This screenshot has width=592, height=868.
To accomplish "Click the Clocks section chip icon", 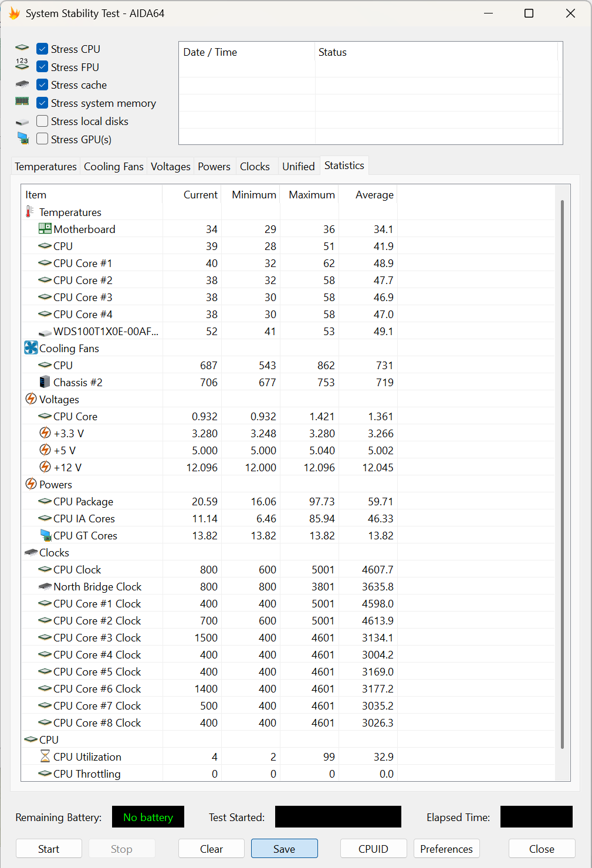I will tap(31, 552).
